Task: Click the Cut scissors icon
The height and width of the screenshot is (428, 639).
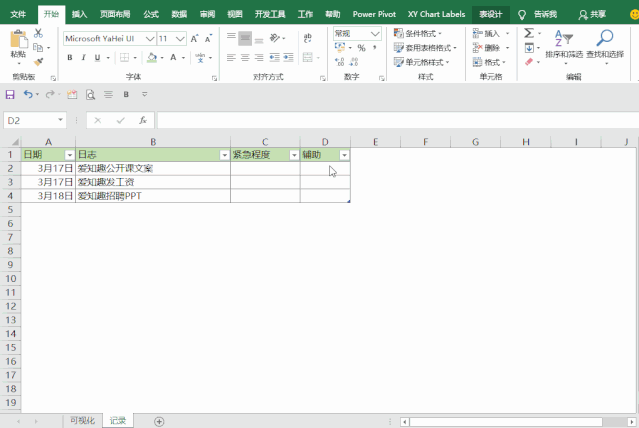Action: coord(38,33)
